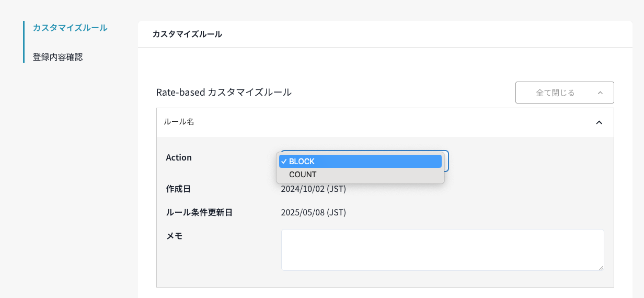Click the 作成日 label
644x298 pixels.
pos(178,189)
